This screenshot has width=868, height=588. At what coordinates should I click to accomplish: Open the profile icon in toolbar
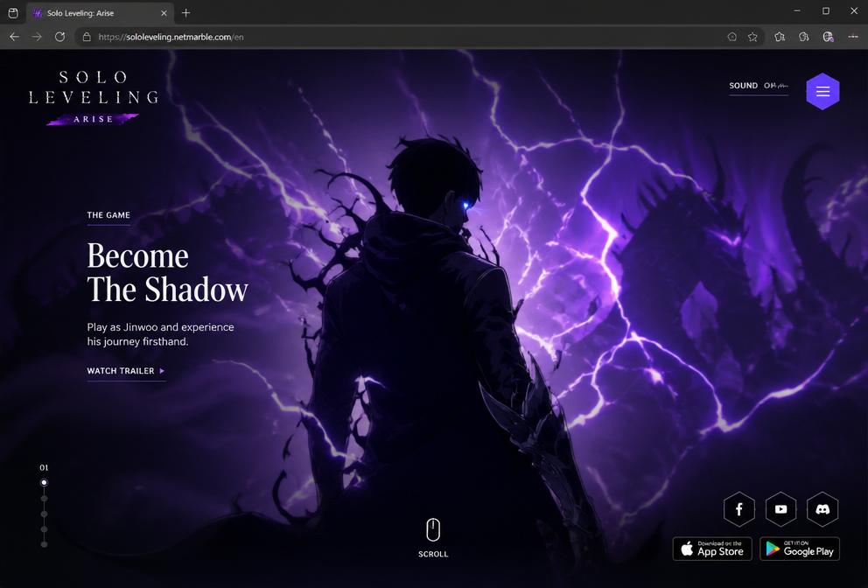(828, 37)
